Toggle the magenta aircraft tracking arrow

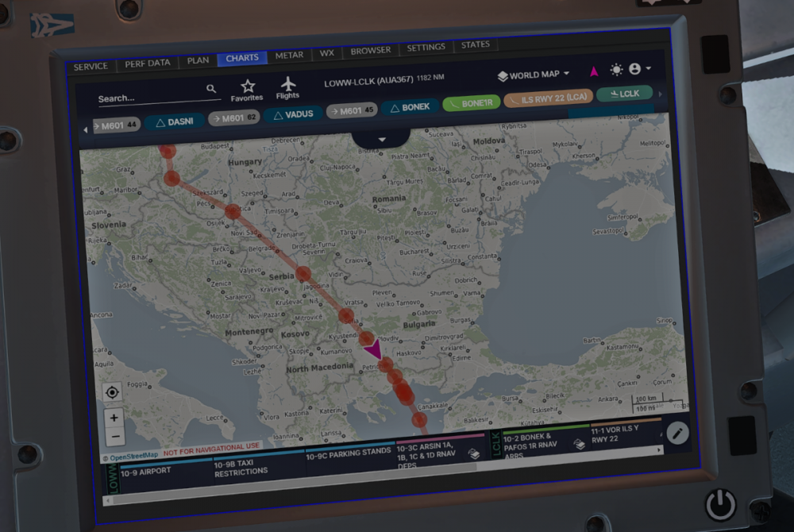[x=594, y=71]
